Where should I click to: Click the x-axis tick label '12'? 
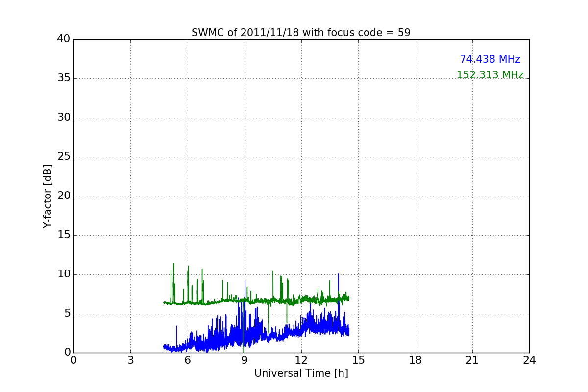tap(301, 360)
